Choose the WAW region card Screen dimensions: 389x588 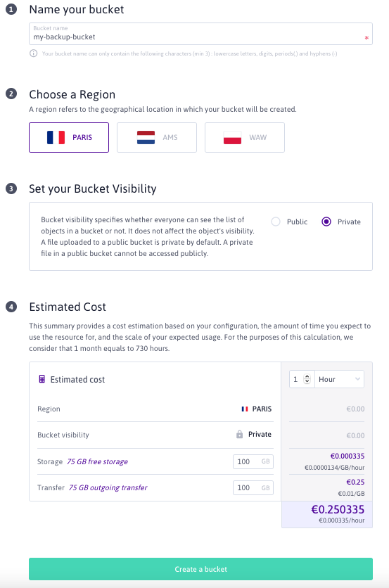[x=245, y=138]
